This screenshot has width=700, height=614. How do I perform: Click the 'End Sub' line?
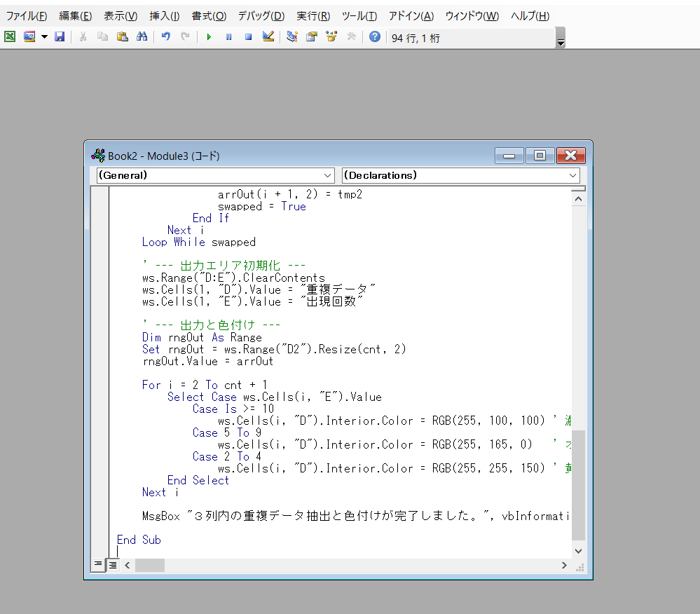[x=139, y=540]
